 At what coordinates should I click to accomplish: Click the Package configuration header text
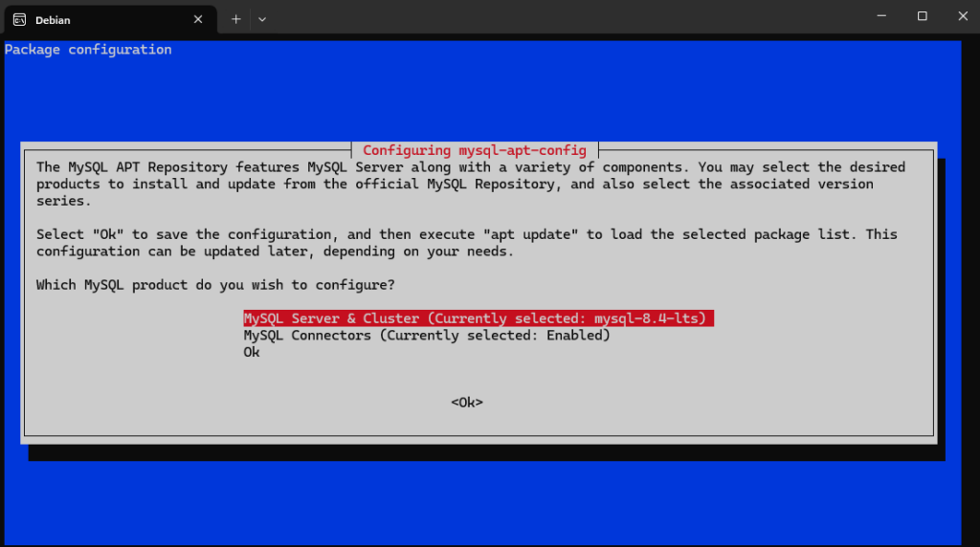(x=88, y=50)
